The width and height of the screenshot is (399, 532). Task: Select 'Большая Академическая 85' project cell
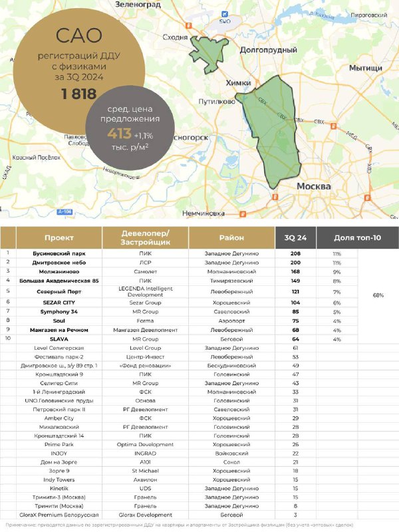pyautogui.click(x=59, y=281)
